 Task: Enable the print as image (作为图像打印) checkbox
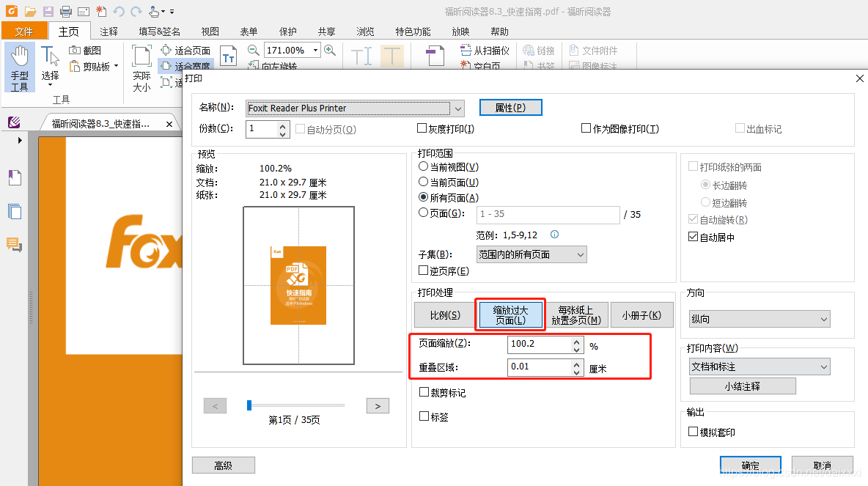point(586,128)
